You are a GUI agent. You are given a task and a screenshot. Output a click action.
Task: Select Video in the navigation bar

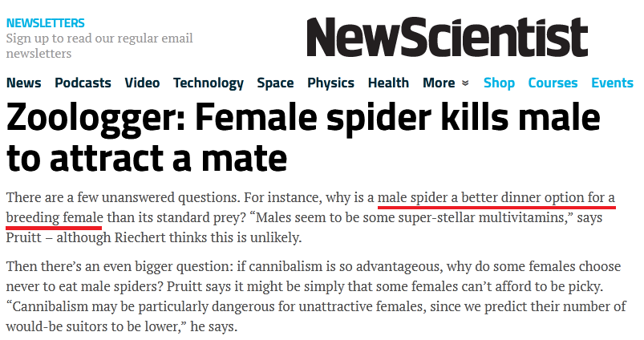(x=142, y=83)
